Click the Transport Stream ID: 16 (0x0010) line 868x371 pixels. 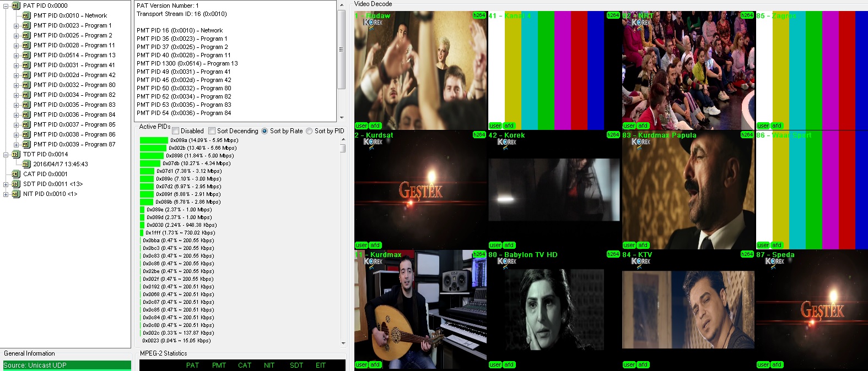coord(182,14)
